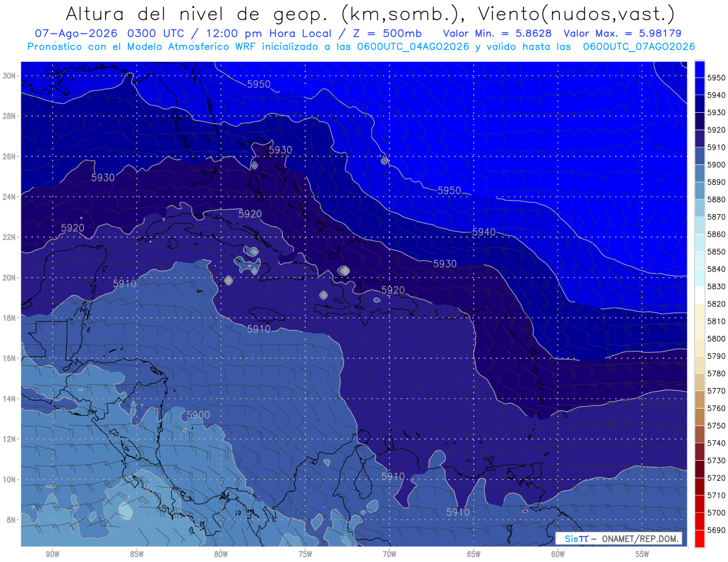Click the '0600UTC_07AGO2026' valid-until time text

639,46
